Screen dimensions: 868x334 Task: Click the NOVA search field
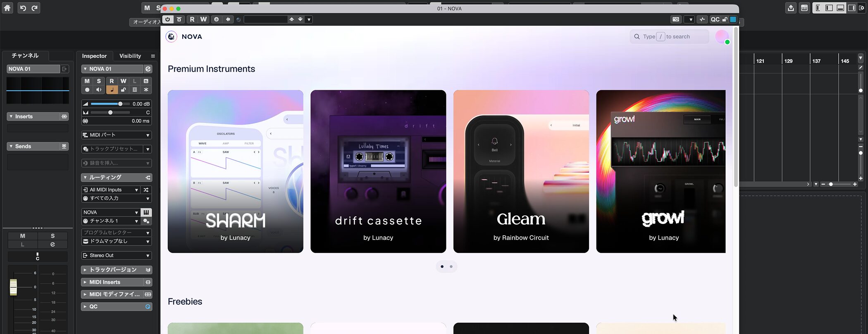tap(669, 36)
